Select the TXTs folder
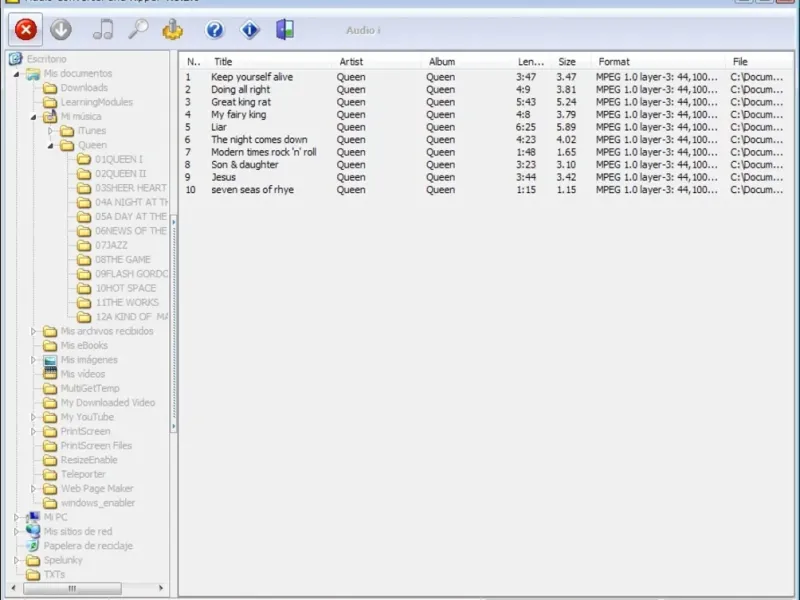The image size is (800, 600). [46, 574]
